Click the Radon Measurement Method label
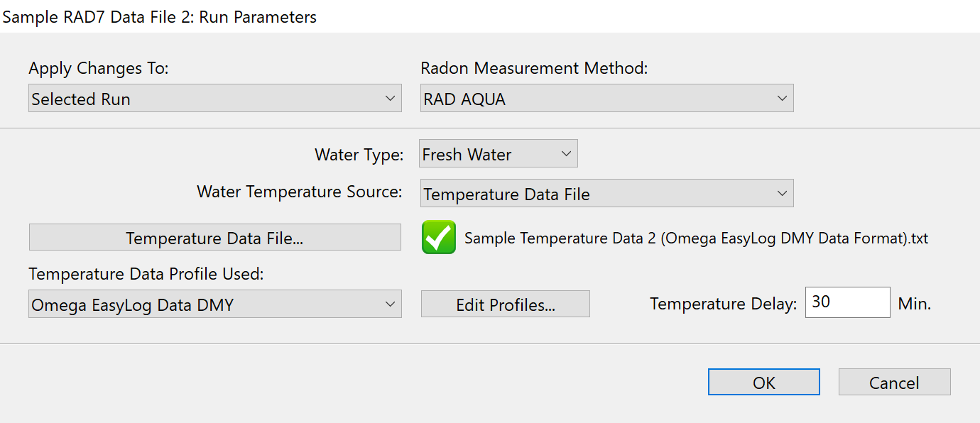Image resolution: width=980 pixels, height=423 pixels. pyautogui.click(x=534, y=68)
